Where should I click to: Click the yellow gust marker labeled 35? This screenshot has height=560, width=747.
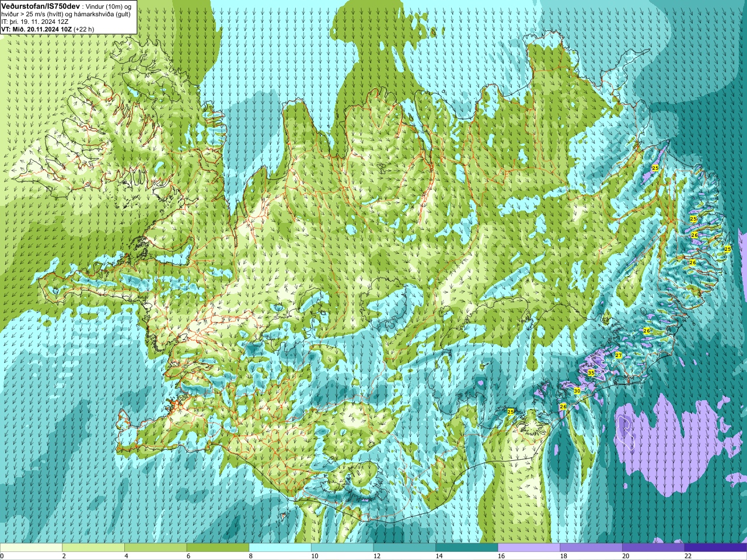[x=591, y=373]
